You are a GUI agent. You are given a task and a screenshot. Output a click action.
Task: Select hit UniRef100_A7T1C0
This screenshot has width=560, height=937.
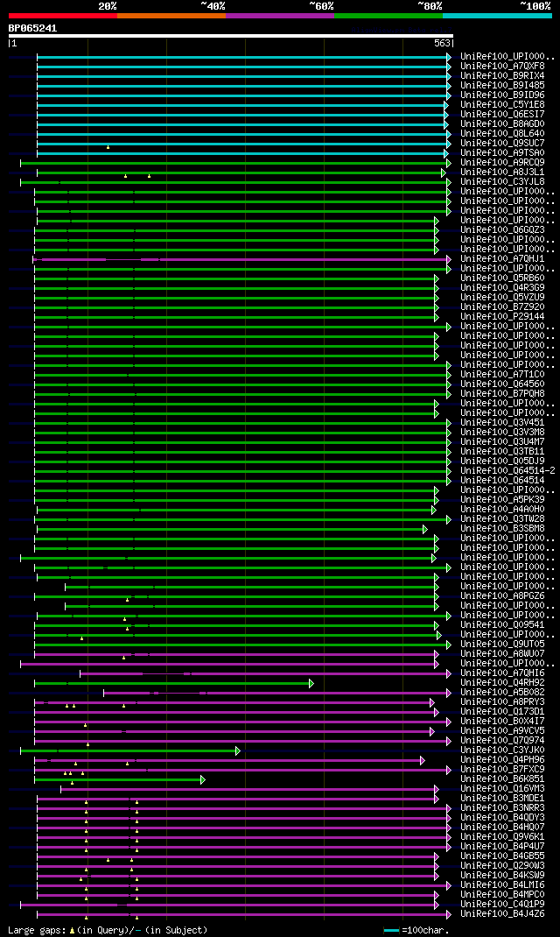[502, 374]
